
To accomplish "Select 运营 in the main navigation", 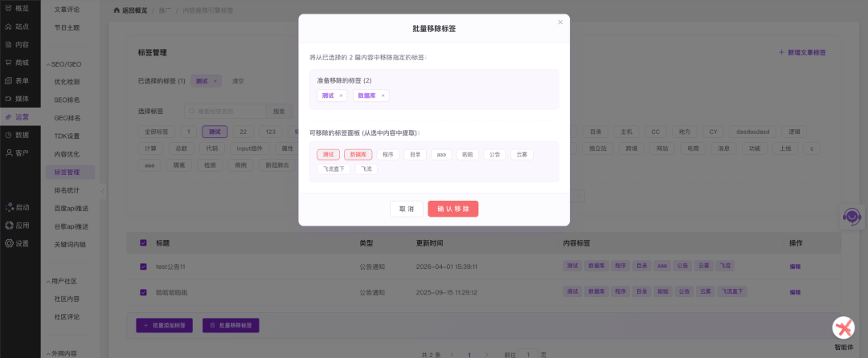I will click(20, 116).
